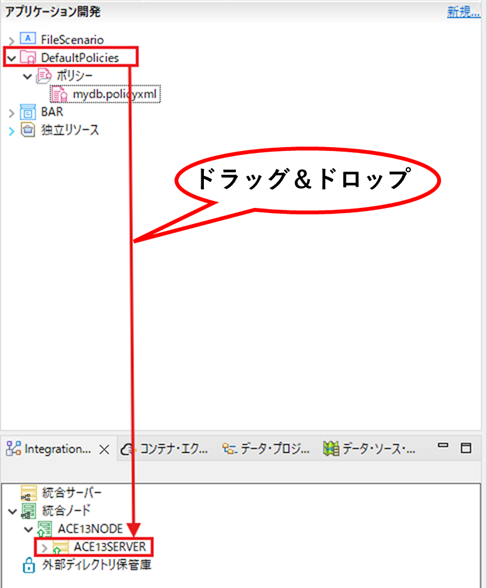Click the ACE13NODE node icon

[x=44, y=529]
